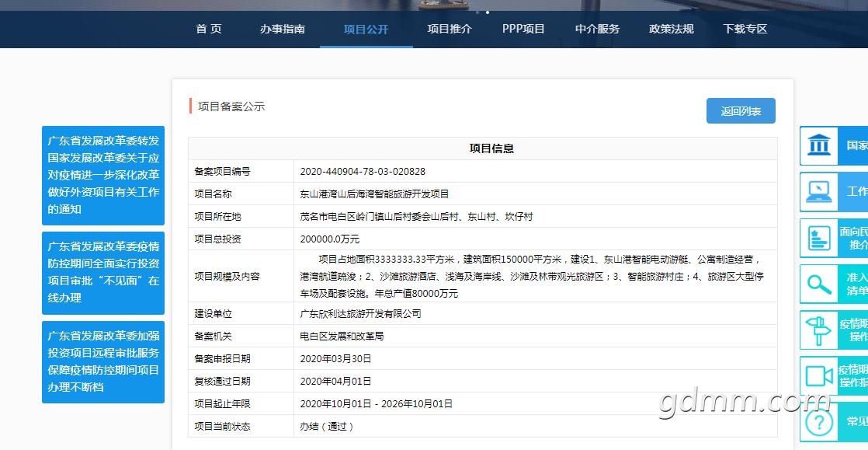868x450 pixels.
Task: Go to 办事指南 in navigation bar
Action: tap(283, 30)
